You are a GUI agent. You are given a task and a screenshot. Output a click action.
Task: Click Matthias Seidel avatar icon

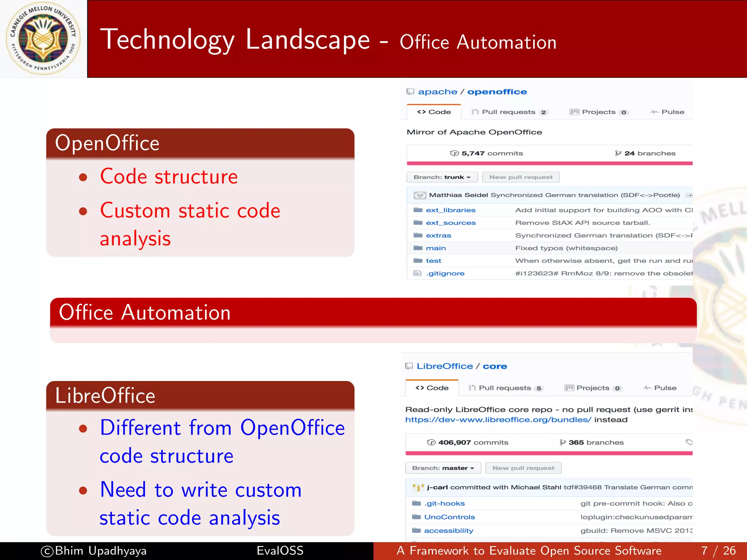point(420,195)
